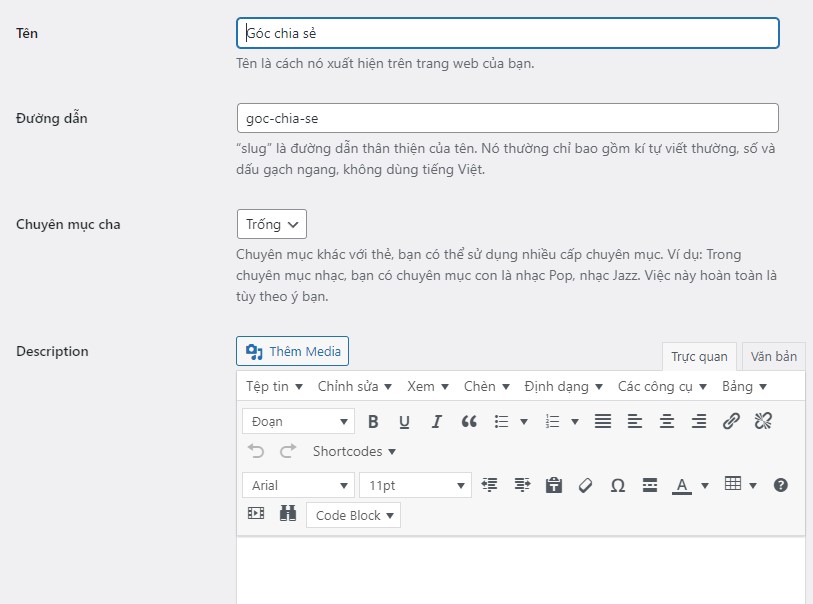Viewport: 813px width, 604px height.
Task: Open find and replace binoculars icon
Action: 288,513
